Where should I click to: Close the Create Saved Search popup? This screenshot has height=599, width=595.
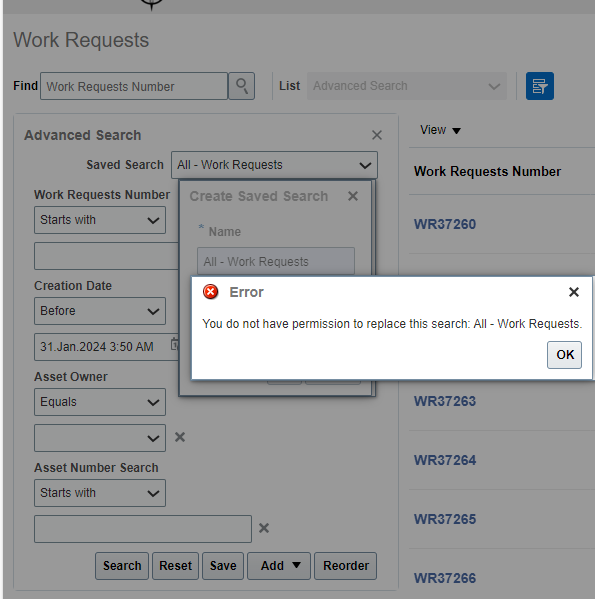click(353, 196)
